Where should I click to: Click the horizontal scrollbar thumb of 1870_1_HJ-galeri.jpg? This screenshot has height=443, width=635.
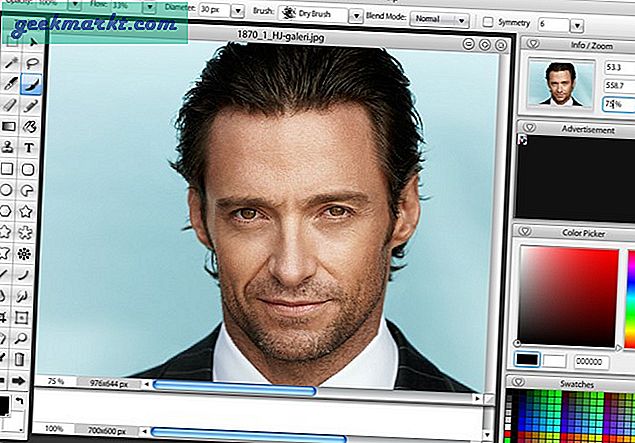pos(234,388)
